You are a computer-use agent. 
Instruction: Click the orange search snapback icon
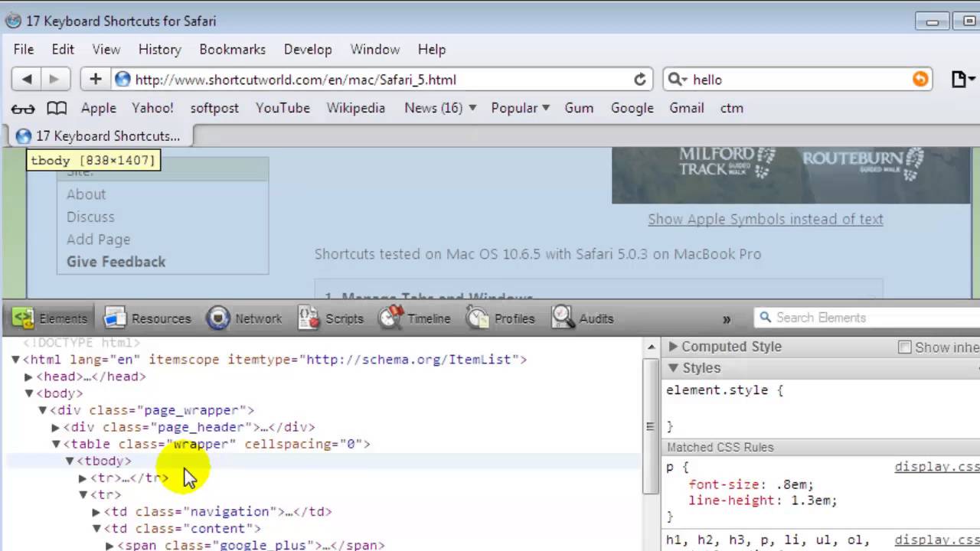pyautogui.click(x=920, y=79)
